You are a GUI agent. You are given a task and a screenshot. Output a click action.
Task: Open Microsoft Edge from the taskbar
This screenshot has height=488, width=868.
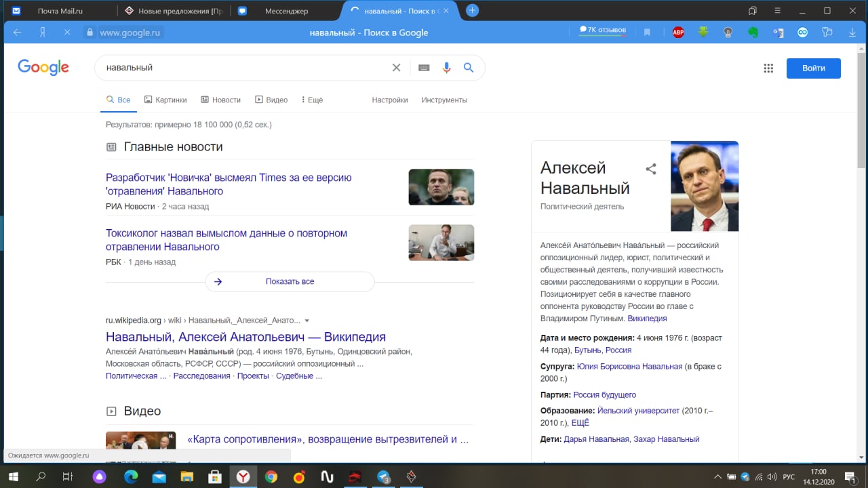tap(130, 476)
